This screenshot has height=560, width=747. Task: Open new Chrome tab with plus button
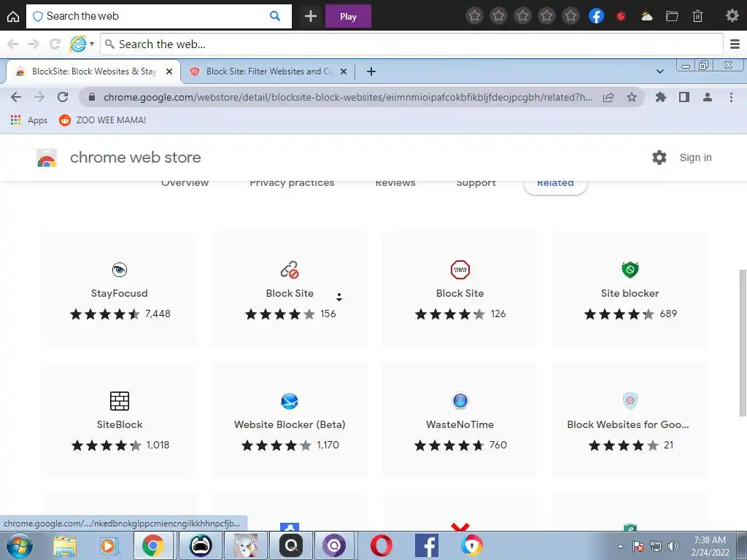tap(371, 71)
